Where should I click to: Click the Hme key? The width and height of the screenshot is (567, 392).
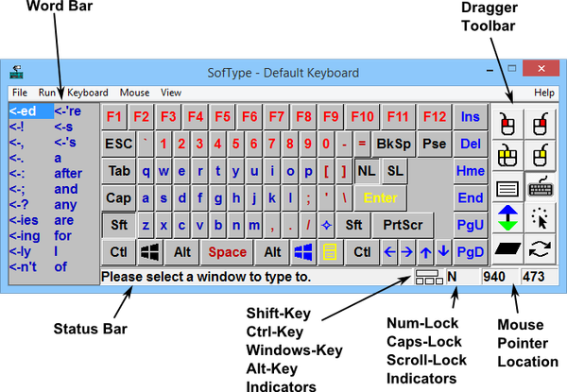(x=470, y=171)
